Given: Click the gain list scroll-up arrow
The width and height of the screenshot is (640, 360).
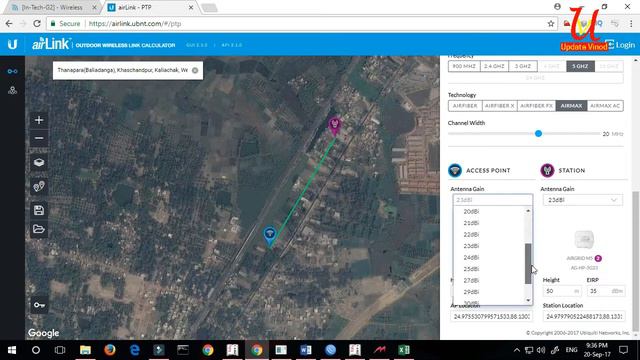Looking at the screenshot, I should tap(528, 211).
